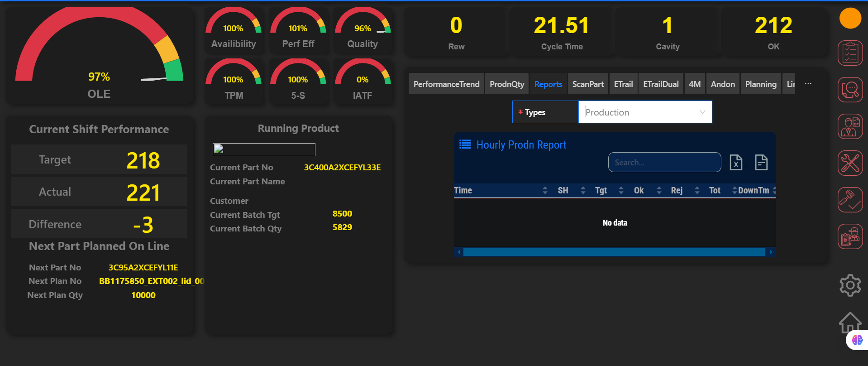
Task: Click the horizontal scrollbar under the table
Action: [614, 252]
